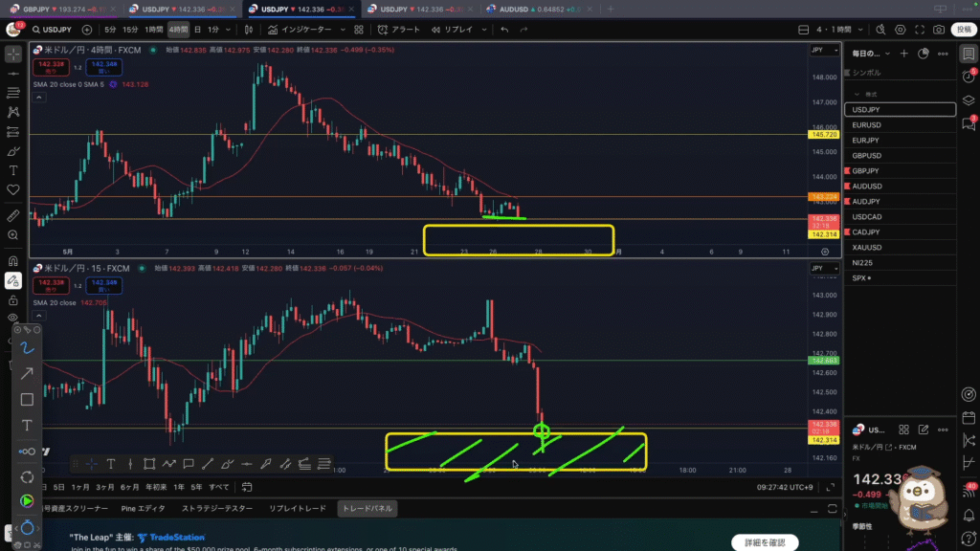The height and width of the screenshot is (551, 980).
Task: Select the trend line tool in left sidebar
Action: click(x=13, y=74)
